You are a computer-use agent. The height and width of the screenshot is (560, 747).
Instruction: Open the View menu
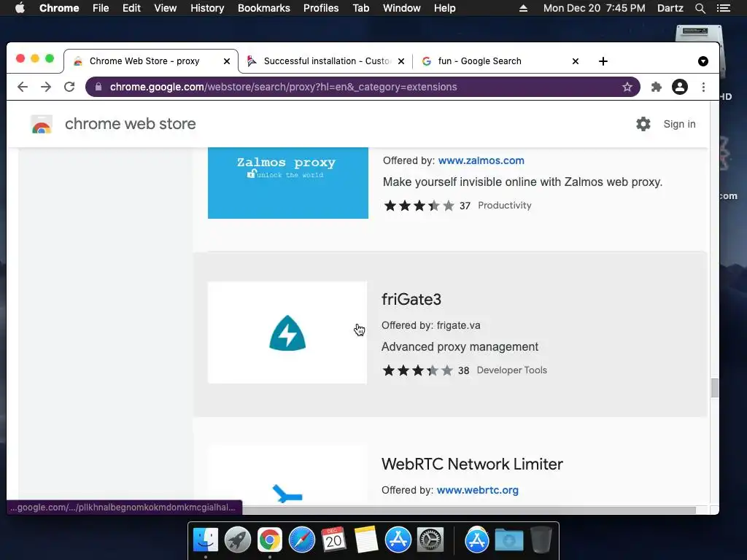point(165,8)
